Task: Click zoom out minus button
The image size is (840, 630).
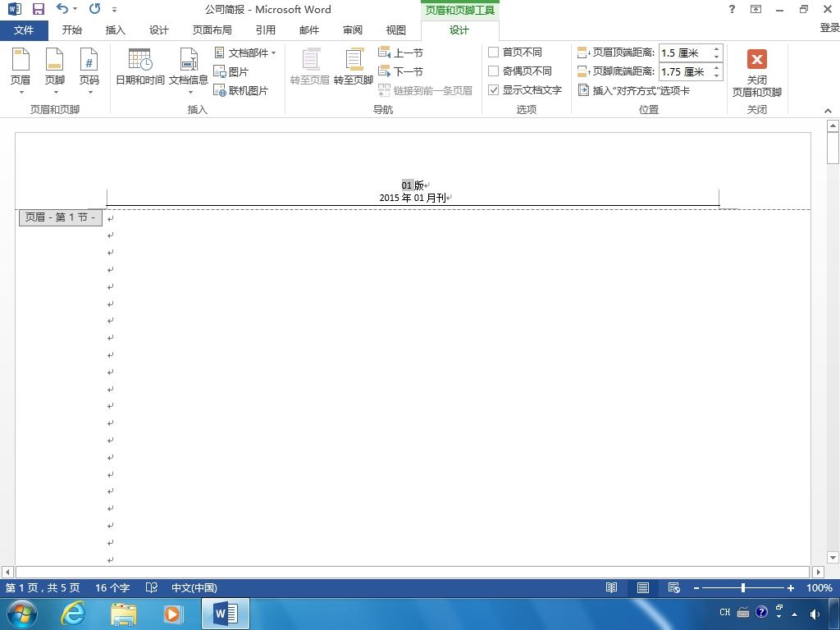Action: coord(696,588)
